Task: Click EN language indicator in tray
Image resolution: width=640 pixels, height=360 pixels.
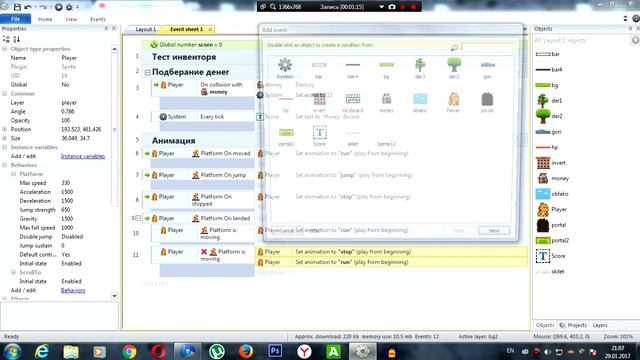Action: point(510,351)
